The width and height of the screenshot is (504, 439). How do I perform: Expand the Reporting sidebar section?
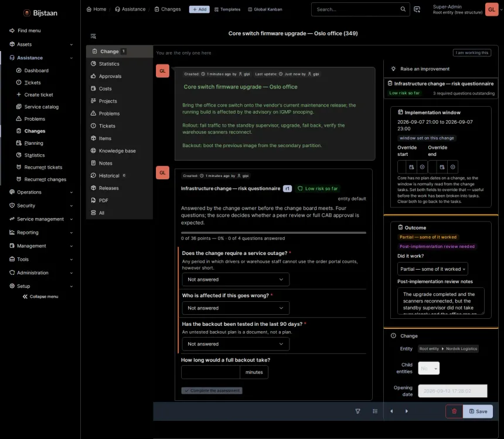[x=41, y=232]
